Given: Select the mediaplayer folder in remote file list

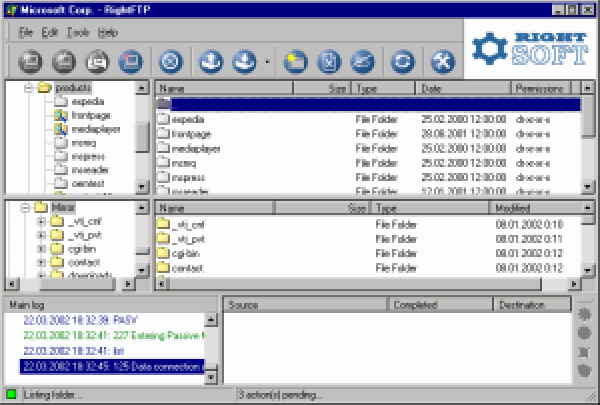Looking at the screenshot, I should point(195,148).
